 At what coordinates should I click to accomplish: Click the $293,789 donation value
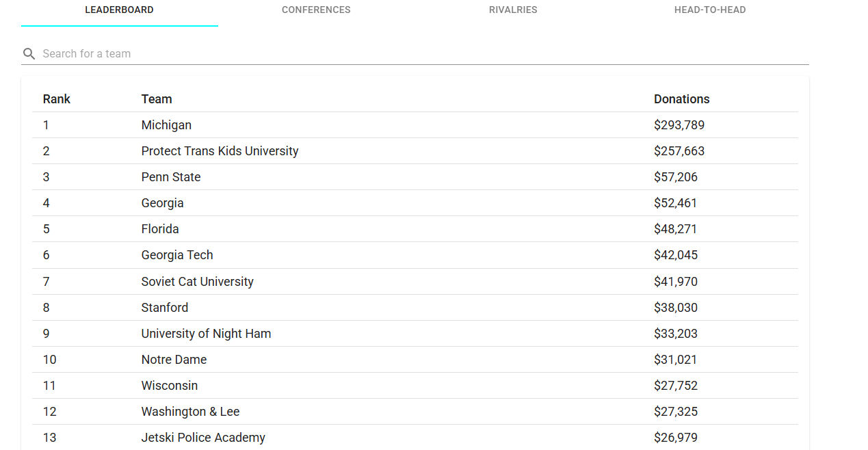pos(679,125)
